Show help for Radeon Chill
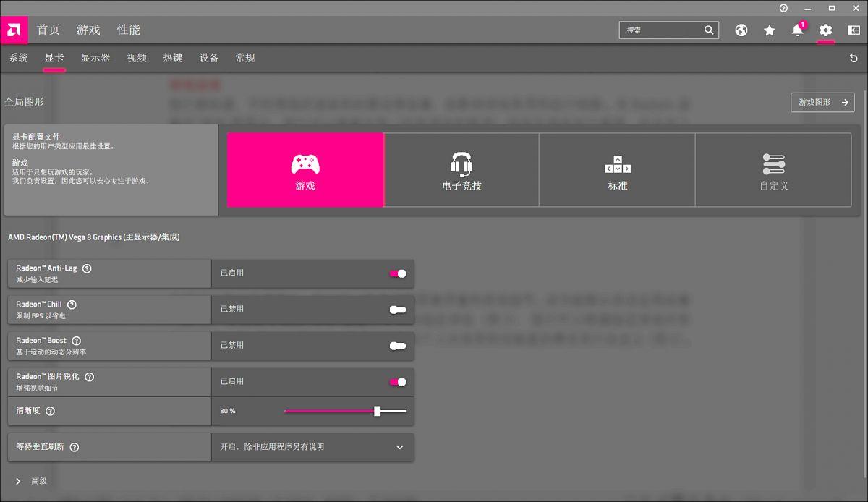The height and width of the screenshot is (502, 868). (x=72, y=305)
